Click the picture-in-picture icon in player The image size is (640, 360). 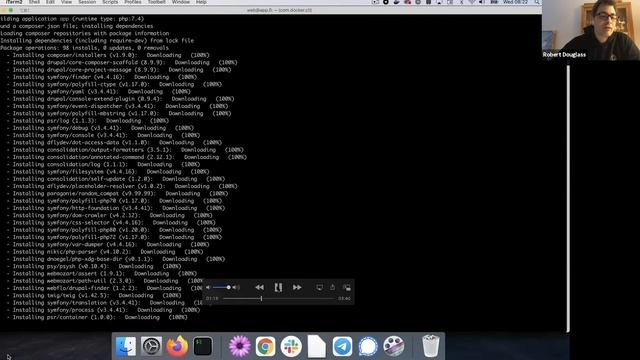pyautogui.click(x=347, y=287)
